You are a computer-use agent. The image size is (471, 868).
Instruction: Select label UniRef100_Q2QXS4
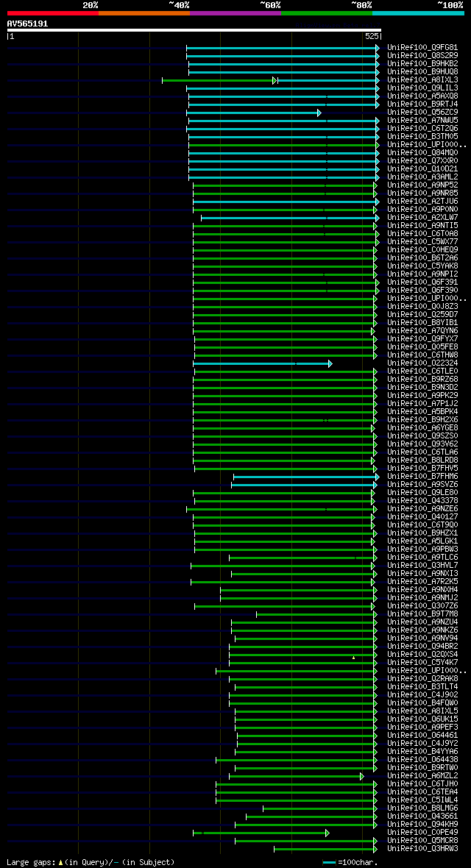pyautogui.click(x=422, y=654)
